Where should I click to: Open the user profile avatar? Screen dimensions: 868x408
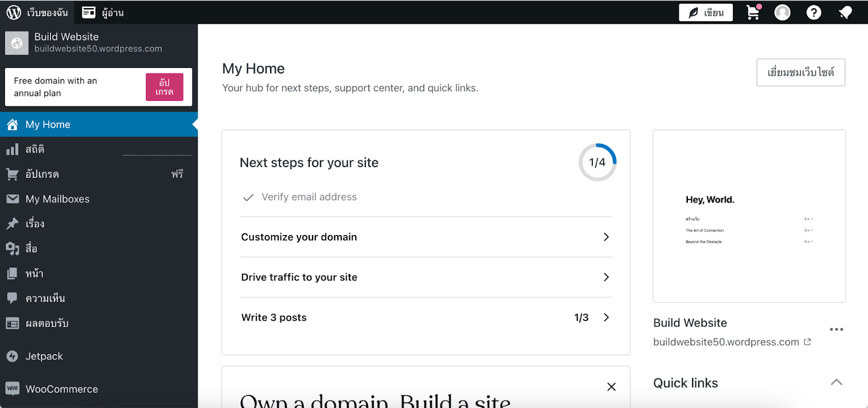click(x=782, y=12)
